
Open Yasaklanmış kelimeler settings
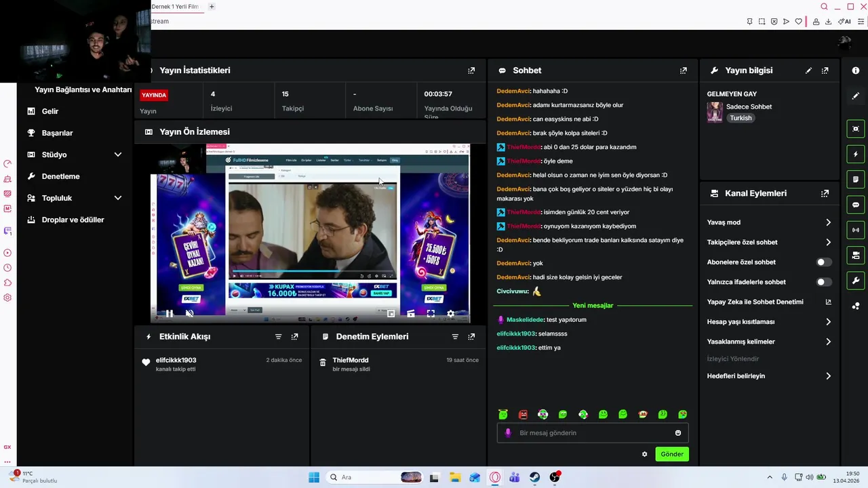point(769,342)
